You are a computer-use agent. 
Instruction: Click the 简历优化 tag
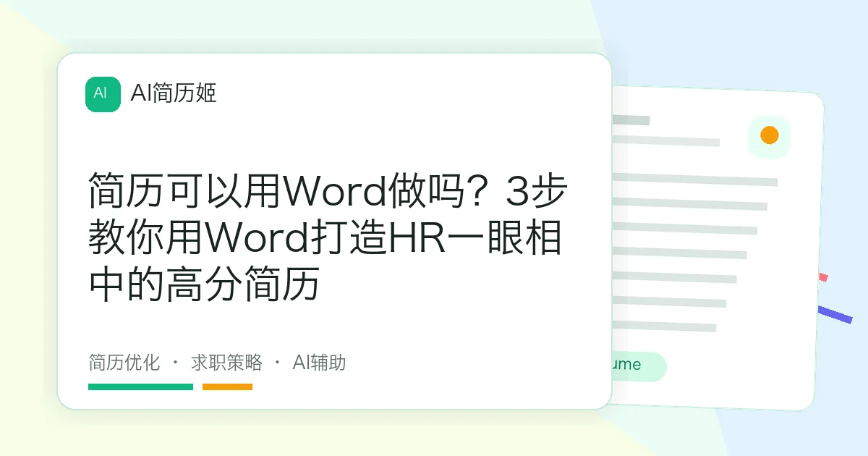(x=124, y=363)
